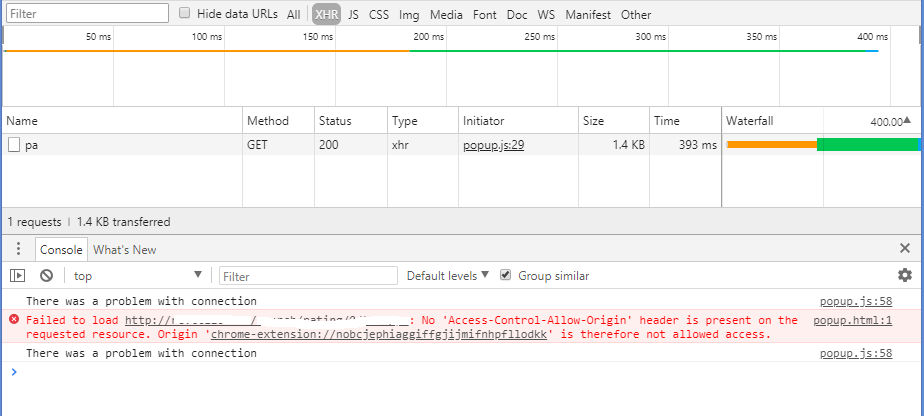Clear the console with the block icon
Viewport: 924px width, 416px height.
47,275
